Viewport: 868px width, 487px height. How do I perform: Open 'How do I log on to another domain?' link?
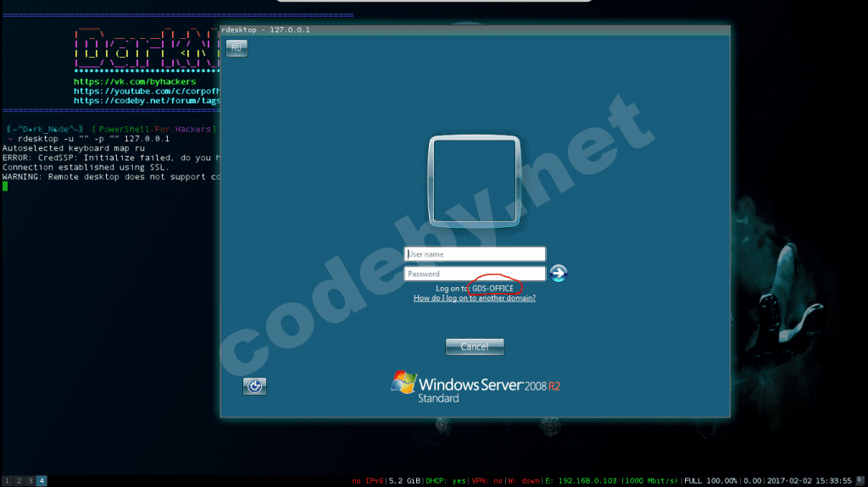coord(475,298)
